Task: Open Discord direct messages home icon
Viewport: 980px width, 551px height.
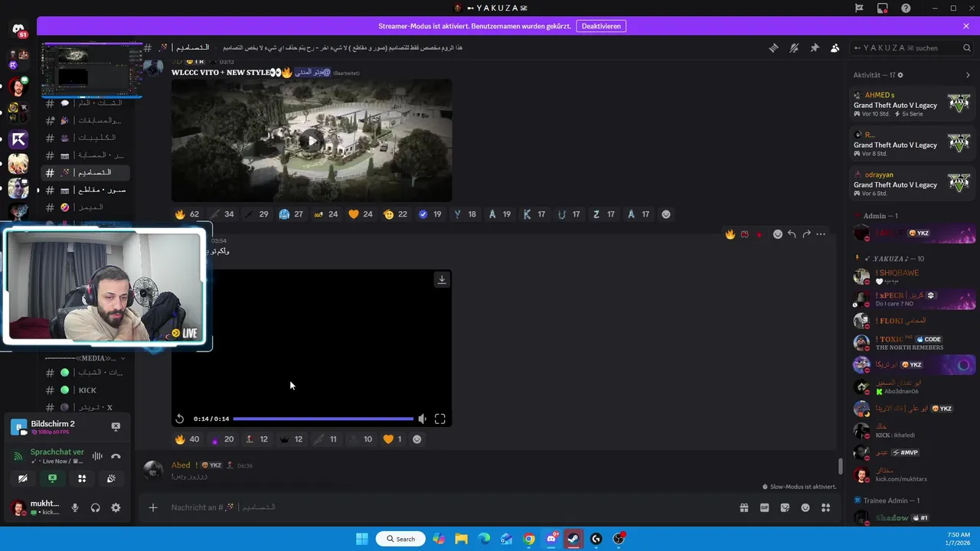Action: 18,29
